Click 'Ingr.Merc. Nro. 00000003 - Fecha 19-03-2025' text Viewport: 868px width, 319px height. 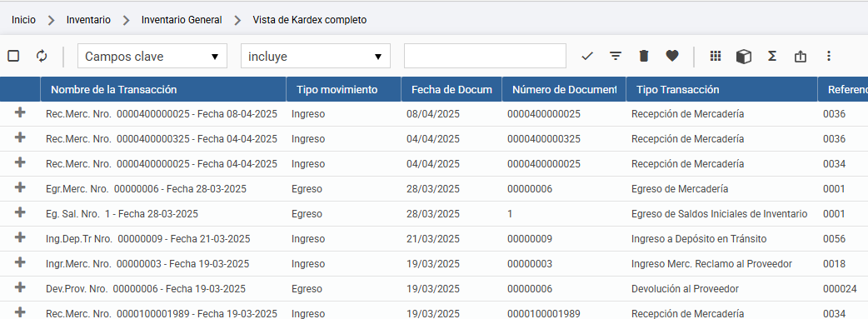click(147, 264)
